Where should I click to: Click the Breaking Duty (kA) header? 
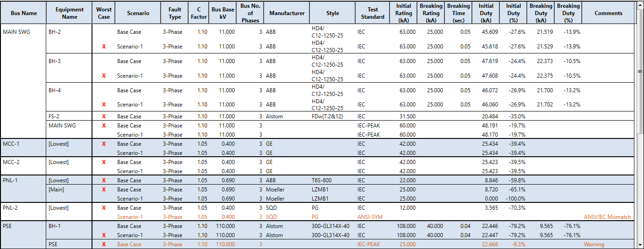tap(541, 13)
